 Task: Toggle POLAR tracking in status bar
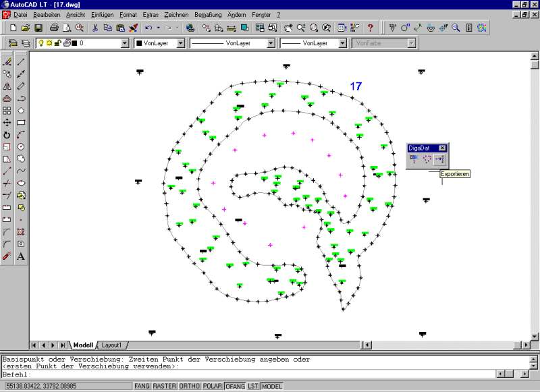tap(213, 386)
